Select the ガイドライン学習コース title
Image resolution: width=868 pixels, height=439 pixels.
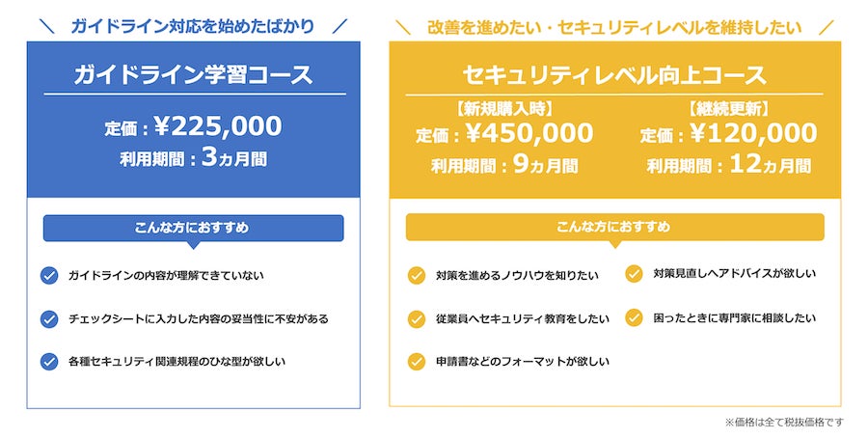tap(193, 74)
